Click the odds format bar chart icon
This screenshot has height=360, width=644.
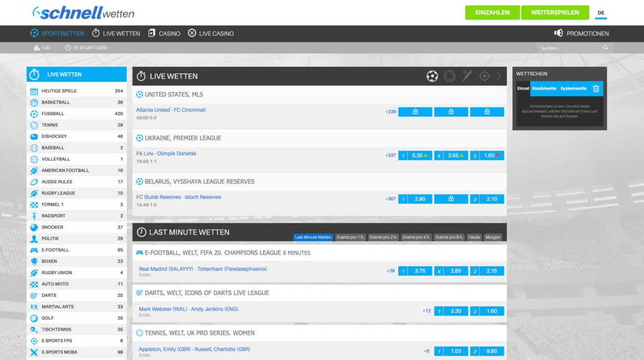tap(37, 48)
